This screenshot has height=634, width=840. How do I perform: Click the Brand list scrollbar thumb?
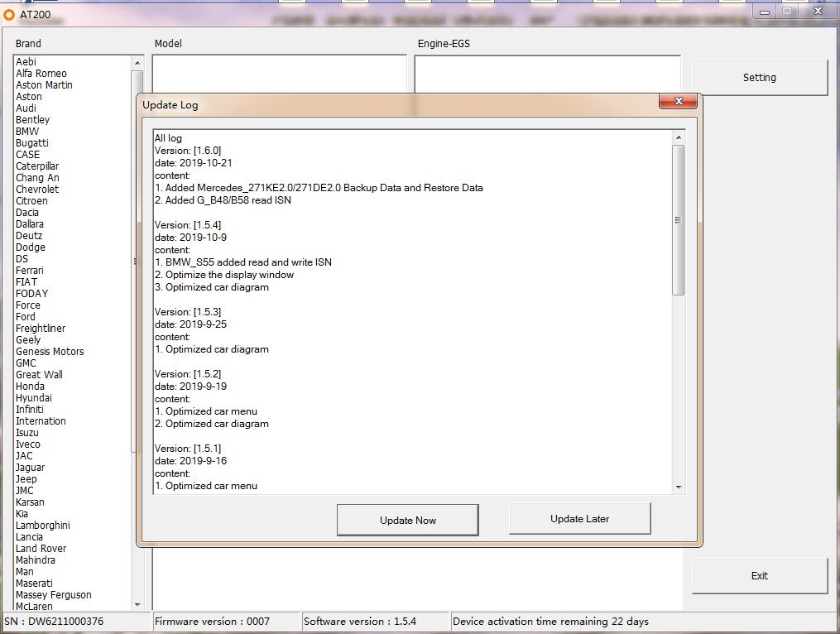137,262
